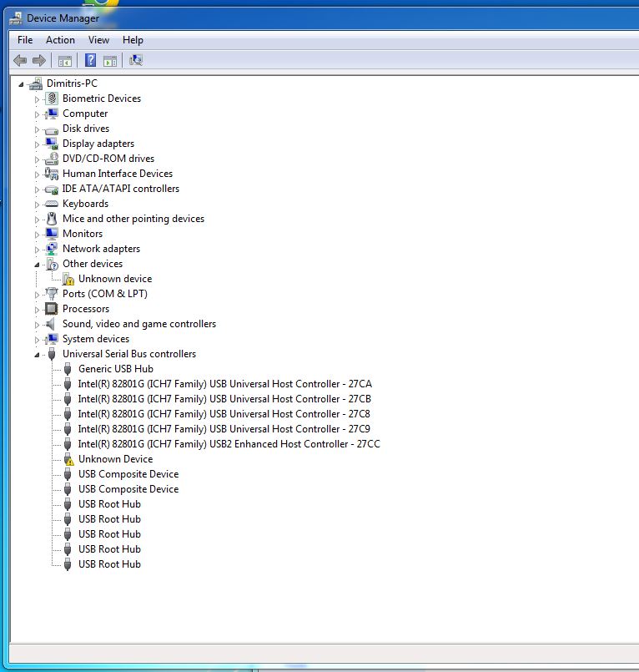Toggle the show/hide action pane icon

[110, 61]
